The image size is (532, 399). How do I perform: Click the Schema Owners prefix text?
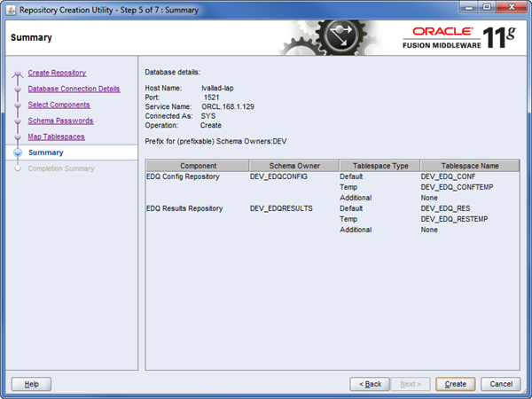[x=215, y=141]
